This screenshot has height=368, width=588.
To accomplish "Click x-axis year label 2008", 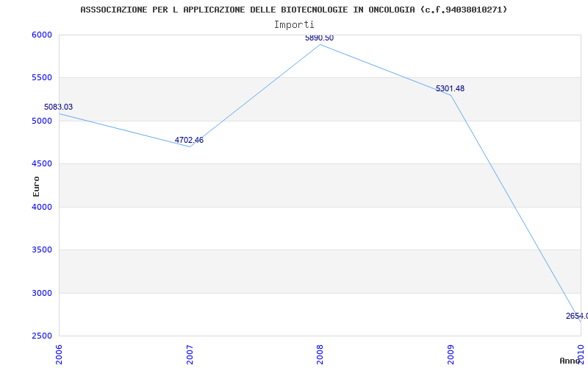I will tap(320, 355).
